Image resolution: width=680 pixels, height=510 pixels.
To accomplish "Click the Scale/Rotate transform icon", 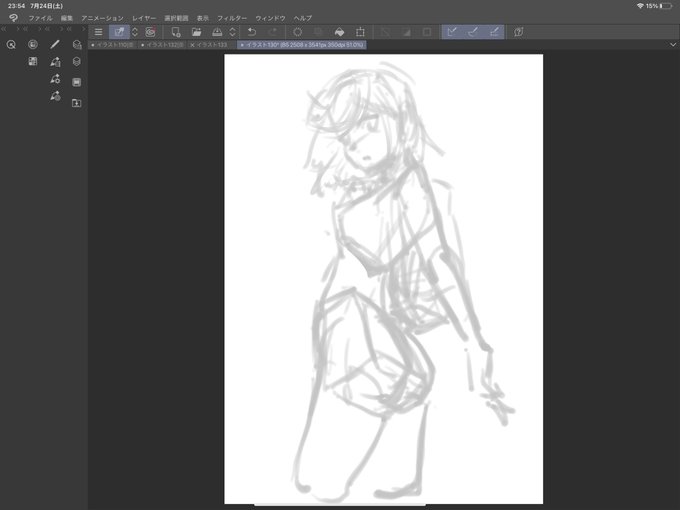I will (x=360, y=32).
